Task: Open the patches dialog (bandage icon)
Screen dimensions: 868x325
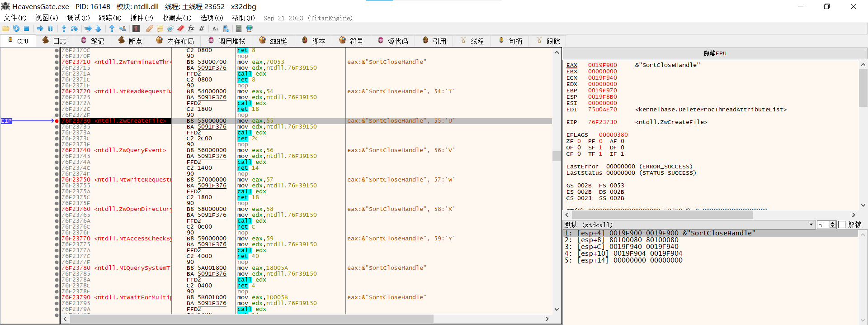Action: click(x=149, y=29)
